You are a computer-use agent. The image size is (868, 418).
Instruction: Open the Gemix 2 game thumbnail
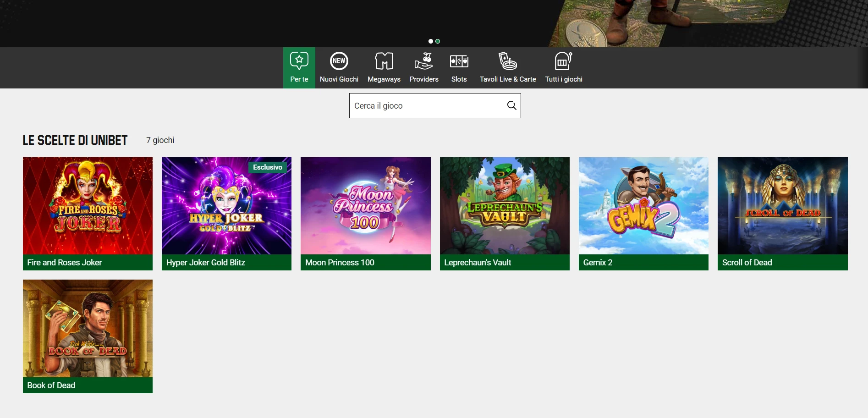click(643, 206)
